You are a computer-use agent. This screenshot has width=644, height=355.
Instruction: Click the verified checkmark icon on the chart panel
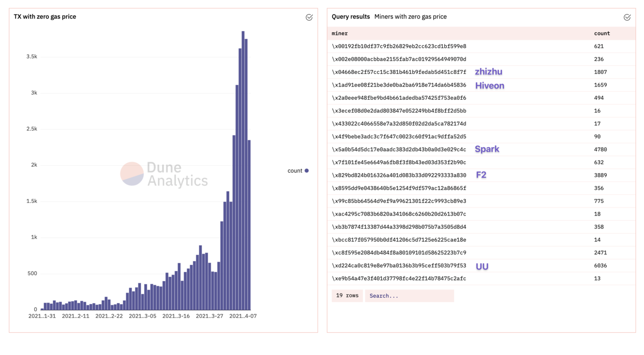click(x=309, y=17)
